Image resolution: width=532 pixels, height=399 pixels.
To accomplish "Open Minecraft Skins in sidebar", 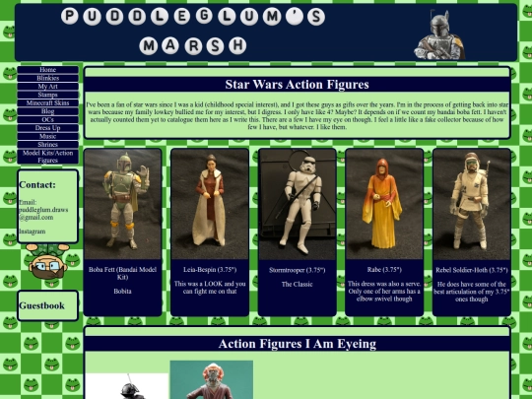I will click(48, 103).
